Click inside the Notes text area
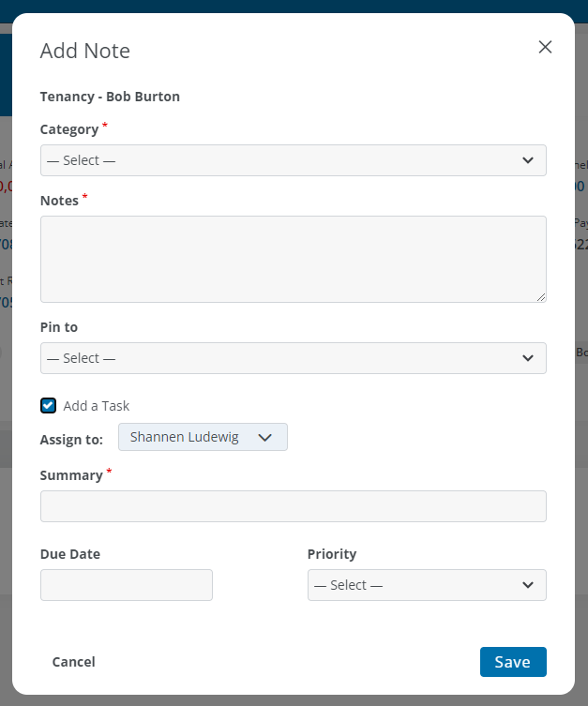Screen dimensions: 588x706 [294, 259]
